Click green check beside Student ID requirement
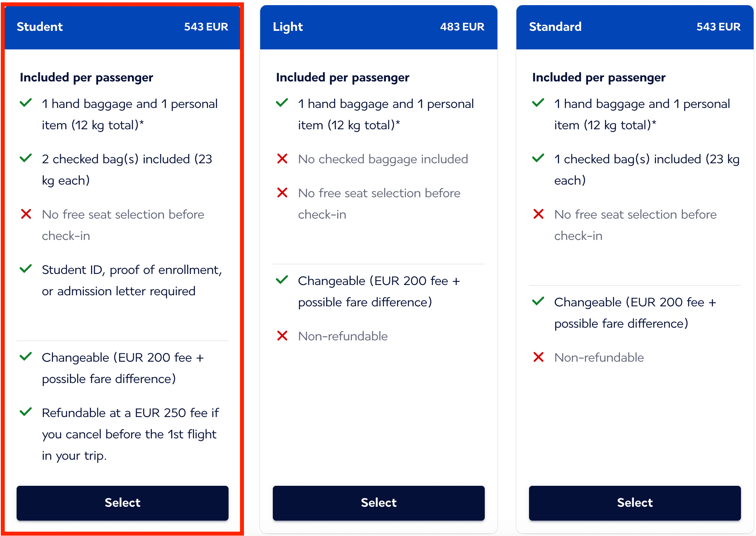The image size is (756, 536). coord(26,269)
